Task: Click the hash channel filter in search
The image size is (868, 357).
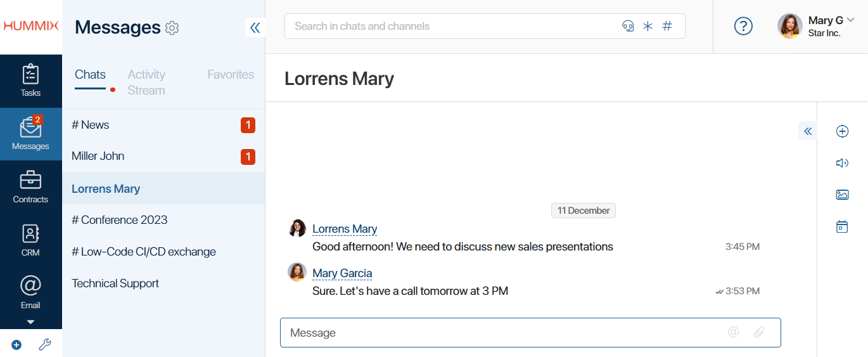Action: pos(667,26)
